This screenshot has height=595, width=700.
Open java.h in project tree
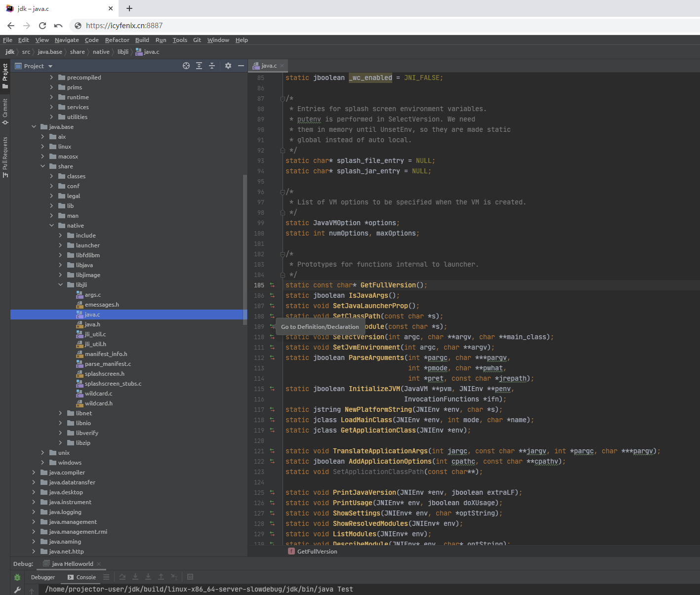click(x=92, y=324)
